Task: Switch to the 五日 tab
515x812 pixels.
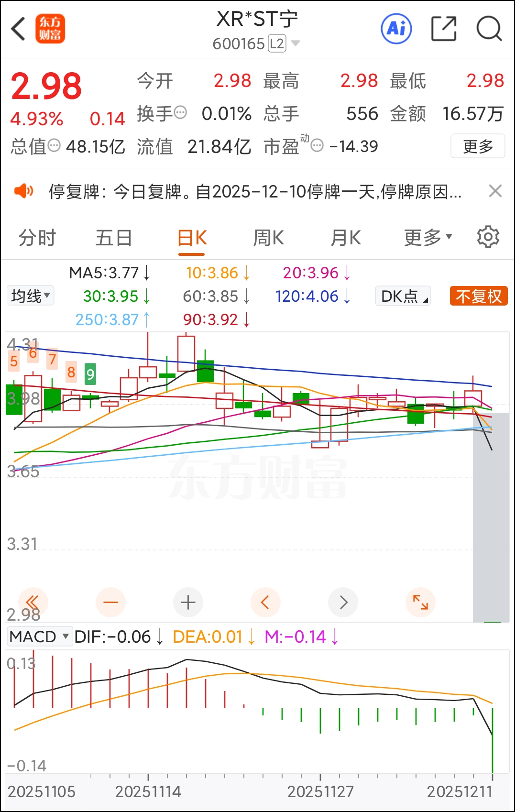Action: (114, 238)
